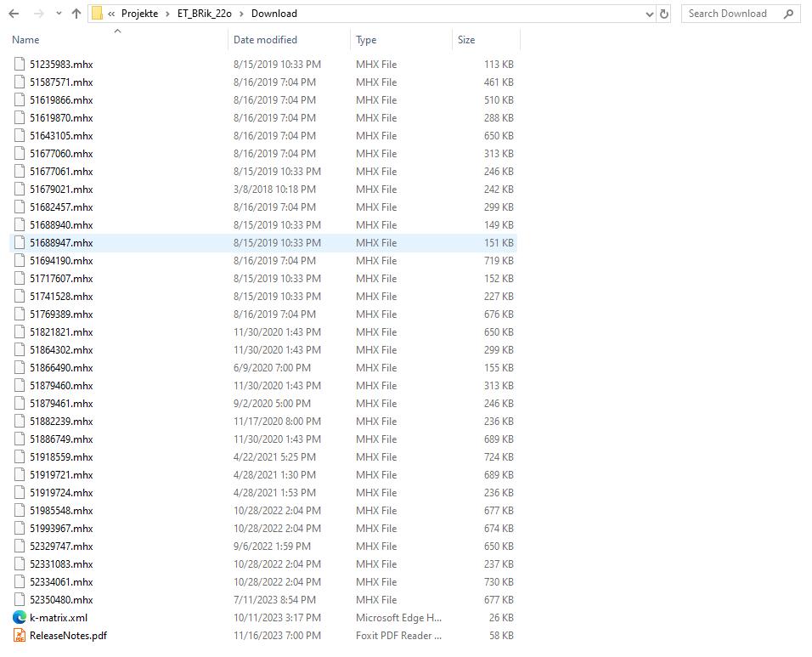Image resolution: width=812 pixels, height=657 pixels.
Task: Click the Microsoft Edge H... type cell
Action: [x=398, y=618]
